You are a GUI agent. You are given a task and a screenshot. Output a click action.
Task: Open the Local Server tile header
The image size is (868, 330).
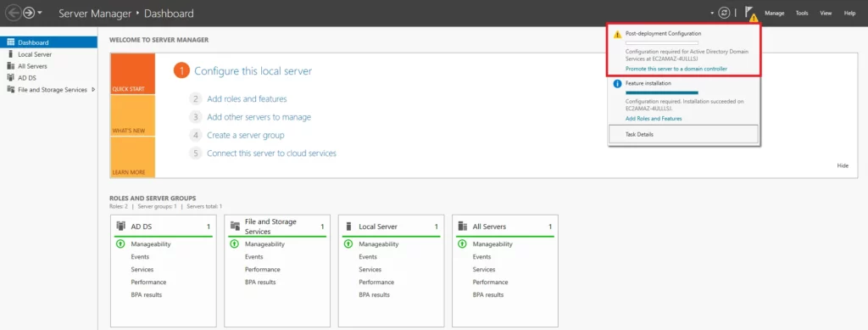392,227
